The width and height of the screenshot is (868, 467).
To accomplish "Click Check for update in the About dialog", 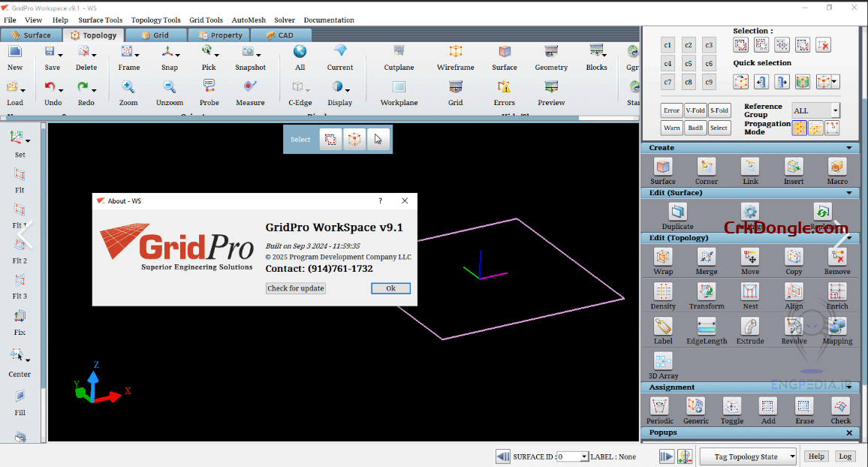I will 295,288.
